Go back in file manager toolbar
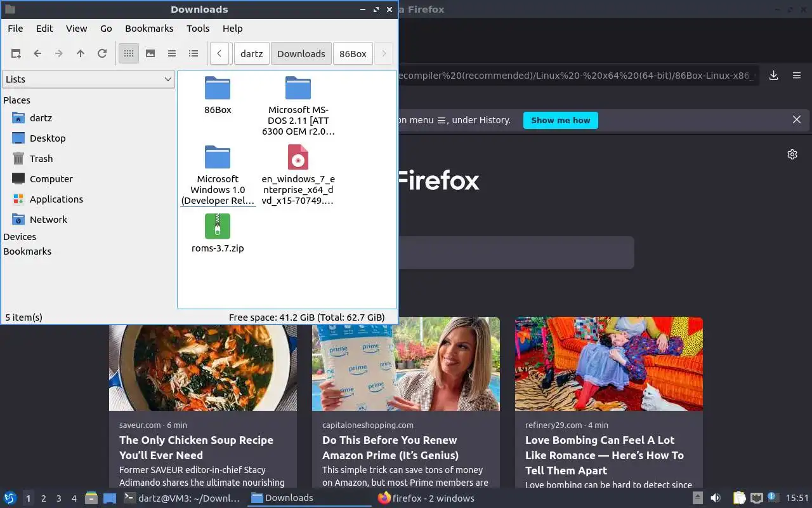The width and height of the screenshot is (812, 508). click(x=37, y=54)
